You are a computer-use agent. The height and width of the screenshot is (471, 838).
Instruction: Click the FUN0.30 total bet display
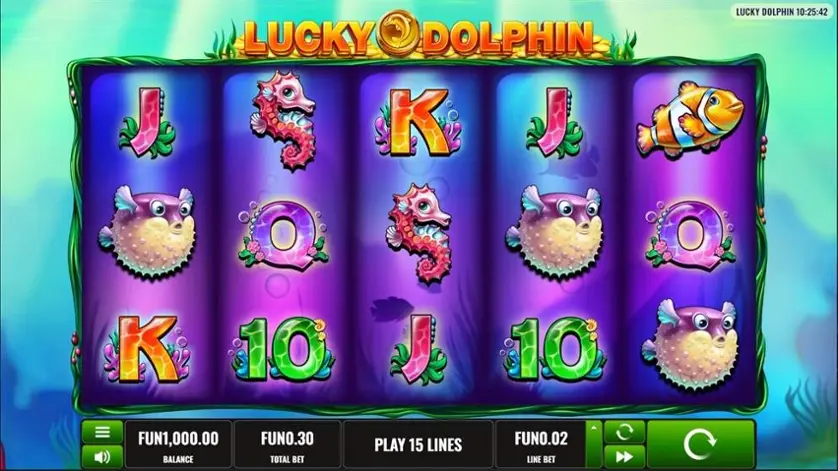288,444
